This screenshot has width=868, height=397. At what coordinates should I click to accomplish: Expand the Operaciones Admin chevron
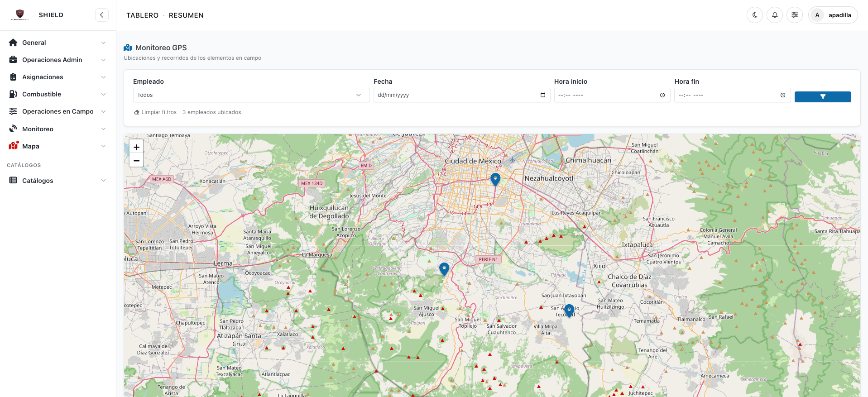[103, 60]
